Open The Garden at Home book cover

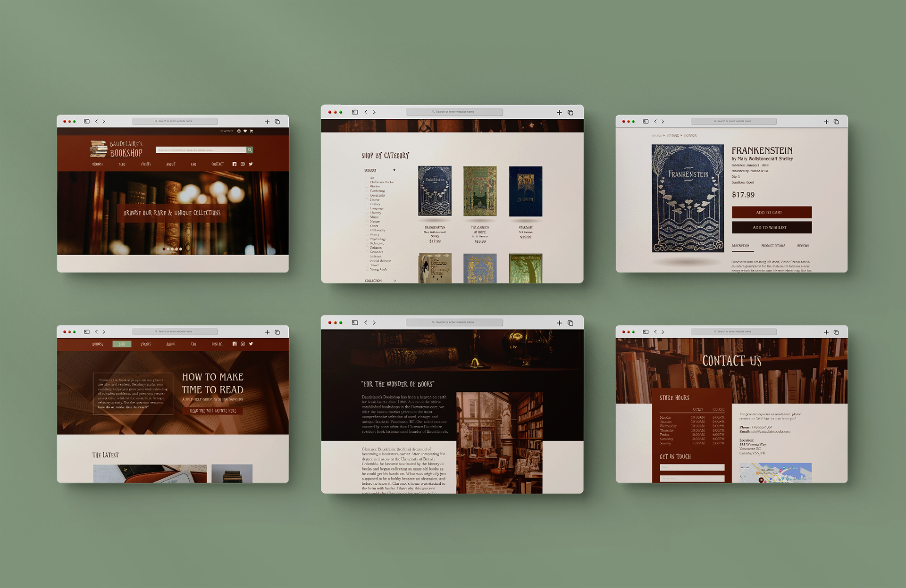480,191
